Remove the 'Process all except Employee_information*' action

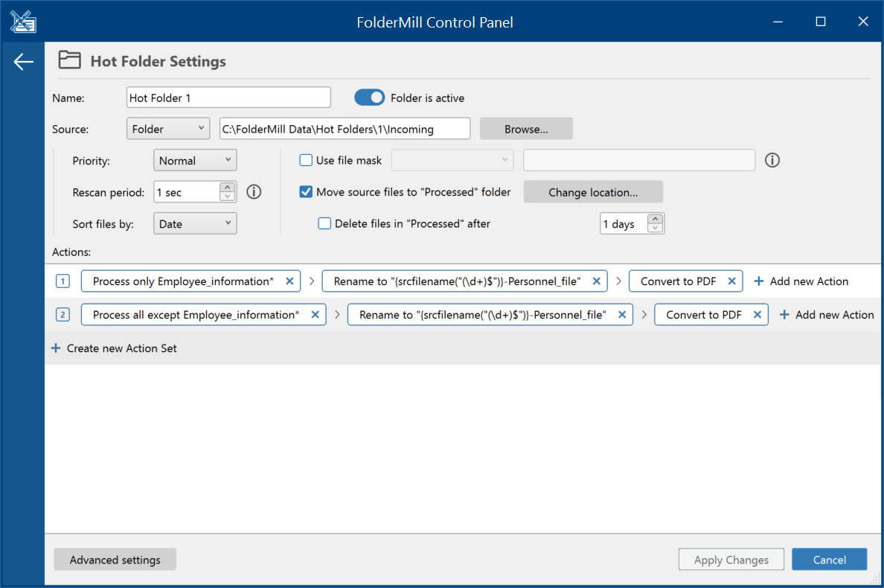click(316, 315)
